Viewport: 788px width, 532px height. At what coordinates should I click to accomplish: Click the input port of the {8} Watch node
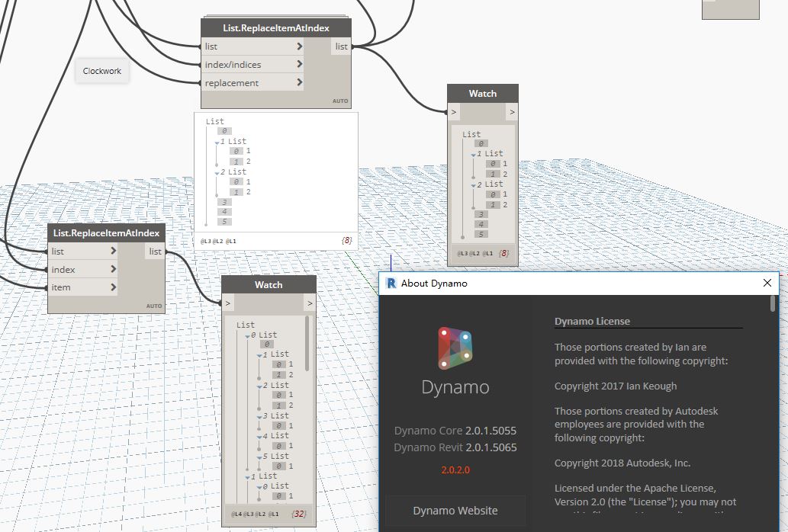(454, 112)
